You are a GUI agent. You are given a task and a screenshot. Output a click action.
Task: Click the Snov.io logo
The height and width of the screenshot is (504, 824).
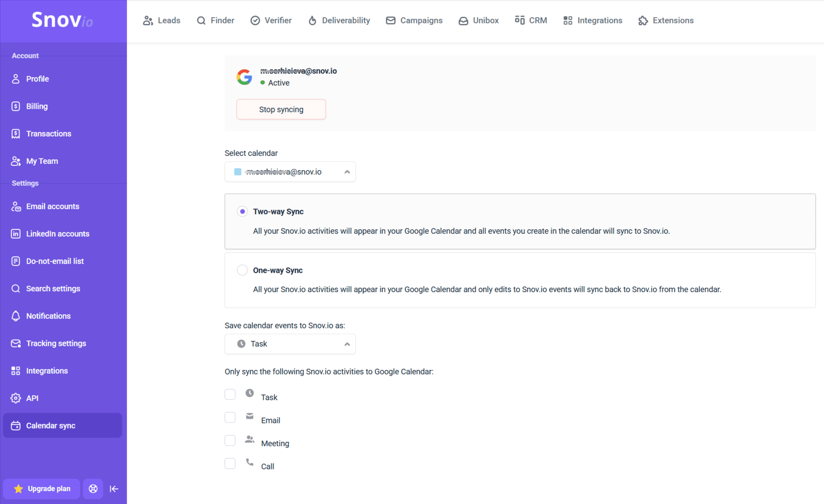coord(62,20)
